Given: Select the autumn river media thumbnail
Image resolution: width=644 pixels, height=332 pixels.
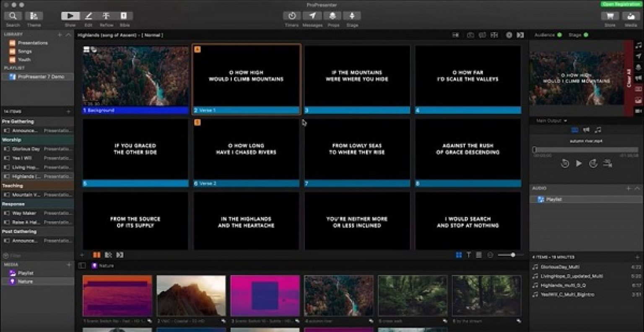Looking at the screenshot, I should pos(338,295).
